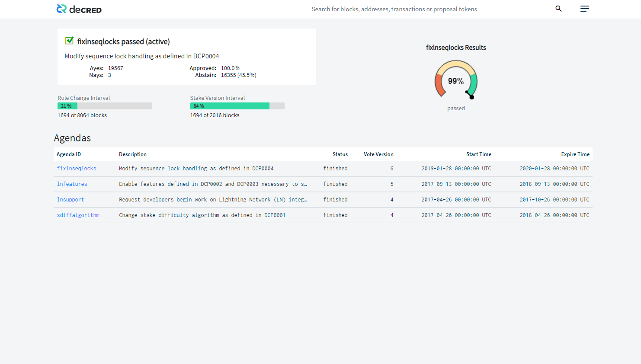
Task: Click start time 2017-09-13 00:00:00 UTC
Action: click(456, 184)
